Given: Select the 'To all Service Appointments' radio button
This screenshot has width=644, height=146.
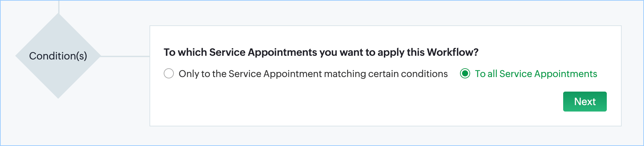Looking at the screenshot, I should point(465,73).
